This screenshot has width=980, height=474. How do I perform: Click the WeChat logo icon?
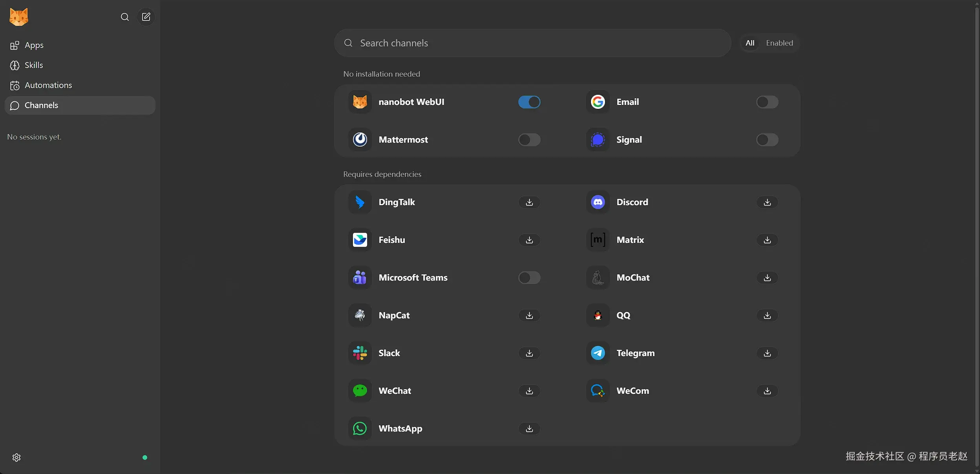click(x=360, y=391)
